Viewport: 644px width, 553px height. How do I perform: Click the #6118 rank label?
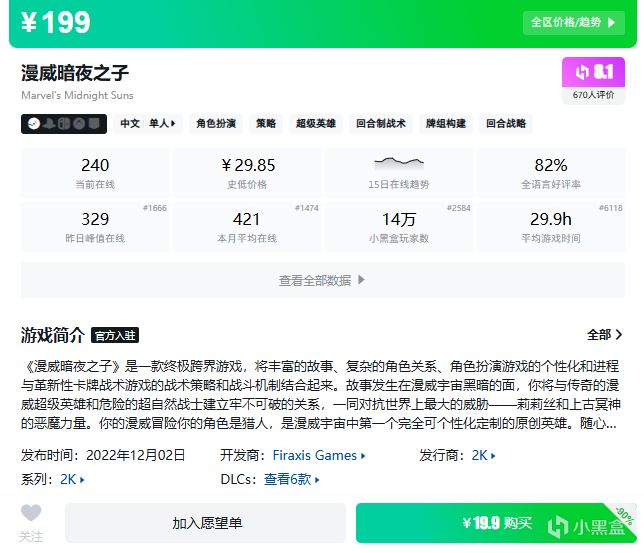(x=611, y=208)
